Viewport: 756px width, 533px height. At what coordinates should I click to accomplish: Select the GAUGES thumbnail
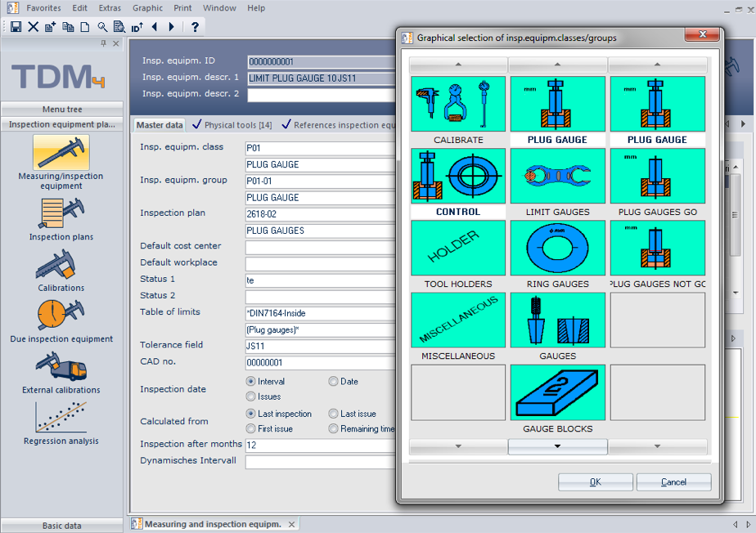click(x=557, y=320)
